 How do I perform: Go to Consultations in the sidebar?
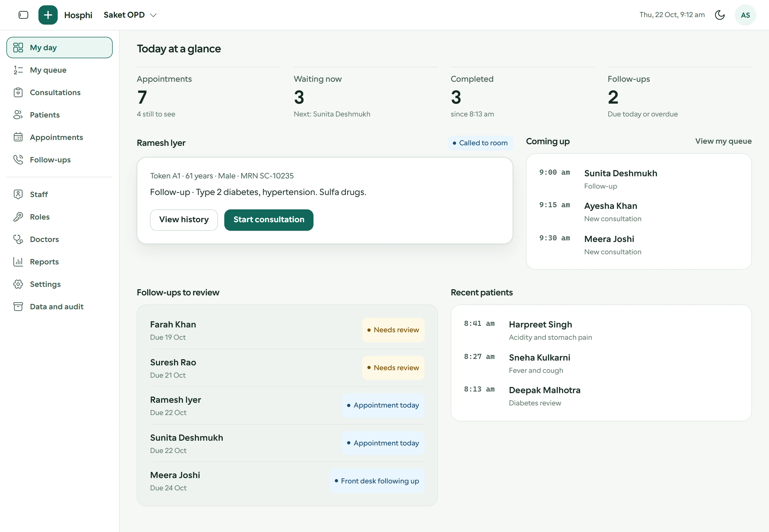click(x=59, y=92)
